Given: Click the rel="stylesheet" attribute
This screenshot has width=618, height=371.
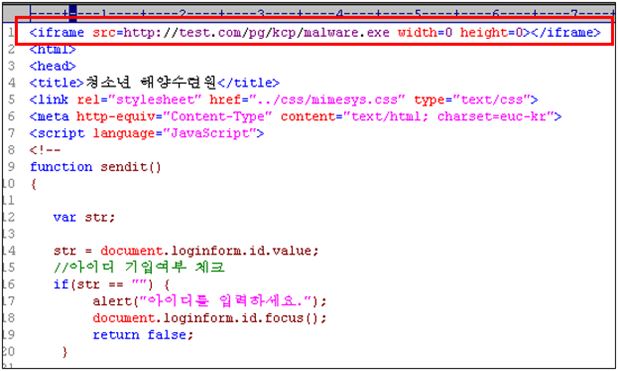Looking at the screenshot, I should [139, 99].
